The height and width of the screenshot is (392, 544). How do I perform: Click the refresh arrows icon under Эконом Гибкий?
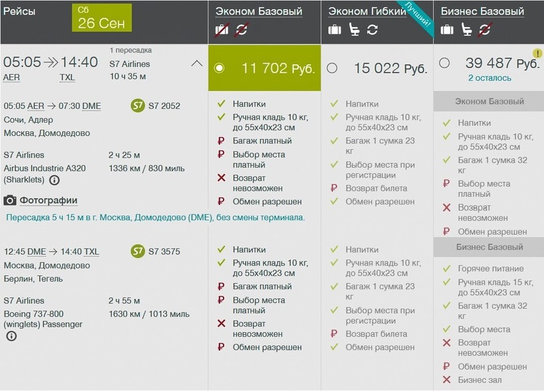372,29
